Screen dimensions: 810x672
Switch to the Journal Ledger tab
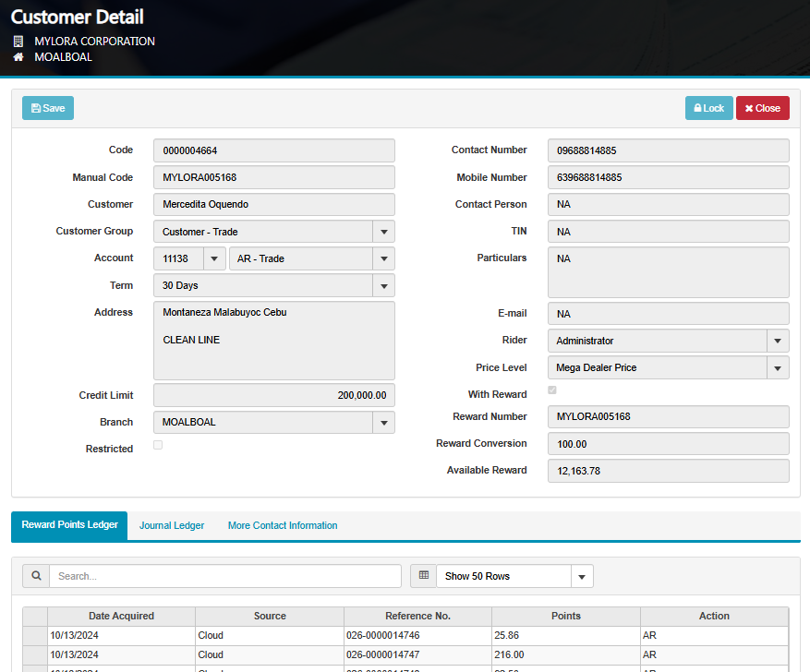172,526
